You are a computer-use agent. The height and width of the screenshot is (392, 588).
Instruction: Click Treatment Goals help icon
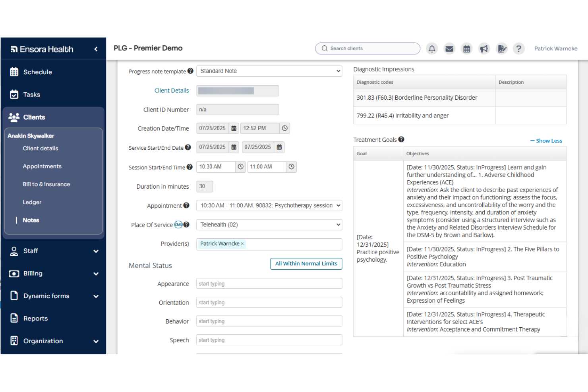401,139
